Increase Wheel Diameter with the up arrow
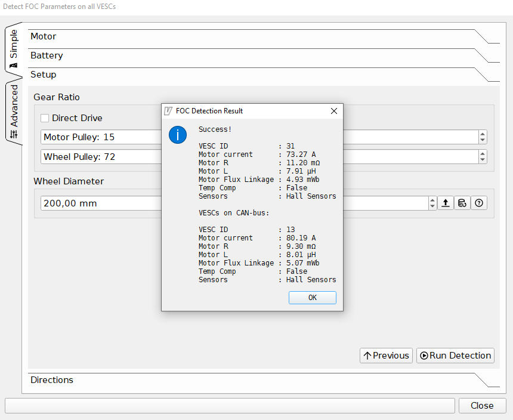The height and width of the screenshot is (420, 513). (432, 200)
